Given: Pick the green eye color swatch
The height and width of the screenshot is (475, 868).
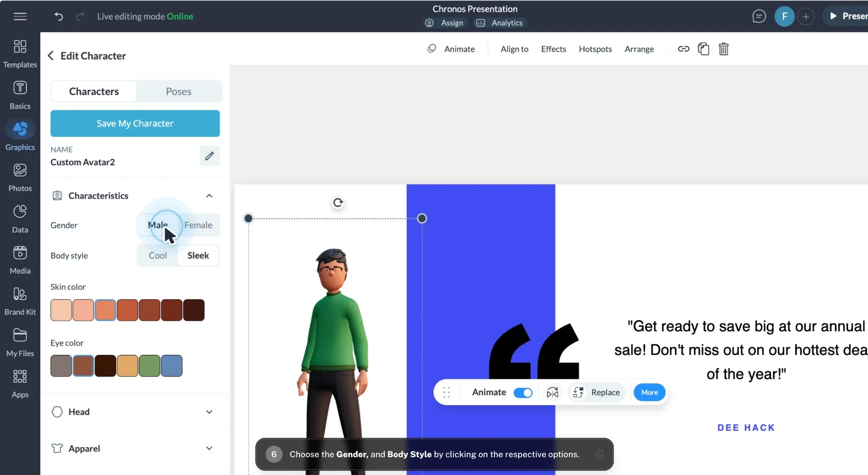Looking at the screenshot, I should pyautogui.click(x=150, y=366).
